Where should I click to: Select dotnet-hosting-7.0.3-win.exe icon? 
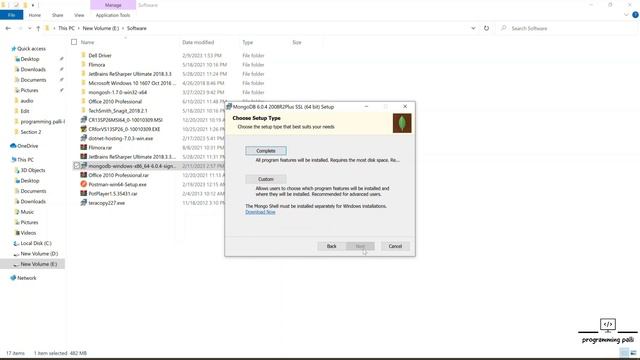(84, 138)
